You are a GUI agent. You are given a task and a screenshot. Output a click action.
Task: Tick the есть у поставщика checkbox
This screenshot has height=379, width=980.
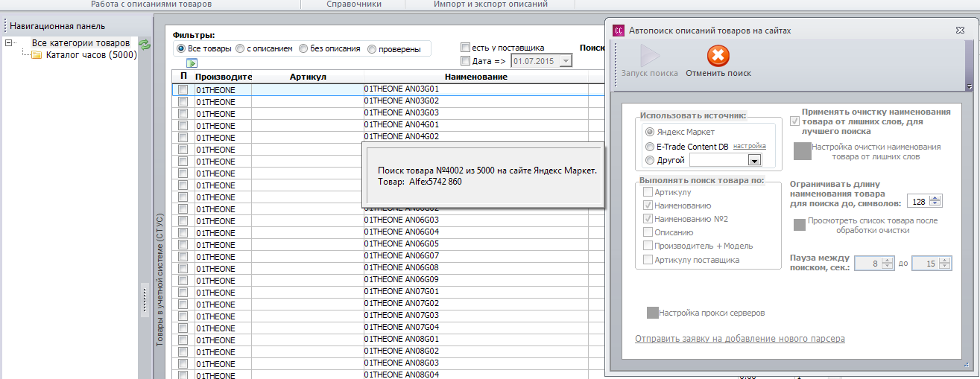pos(466,47)
